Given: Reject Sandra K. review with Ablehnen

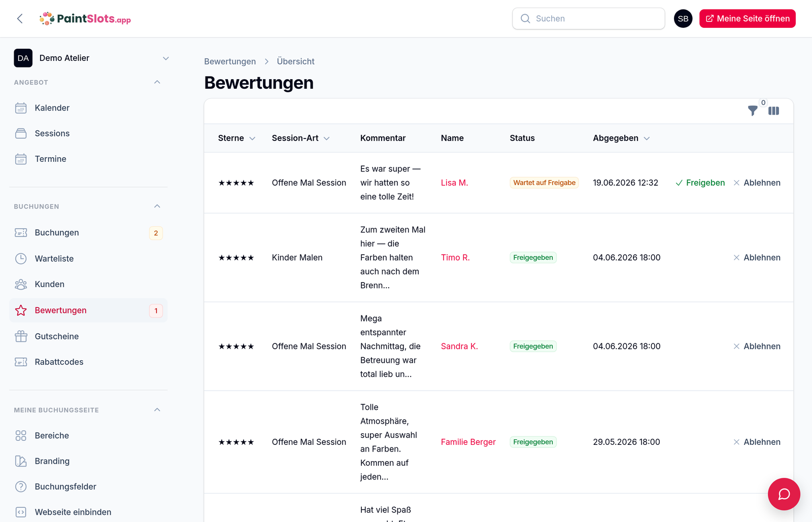Looking at the screenshot, I should pyautogui.click(x=757, y=346).
